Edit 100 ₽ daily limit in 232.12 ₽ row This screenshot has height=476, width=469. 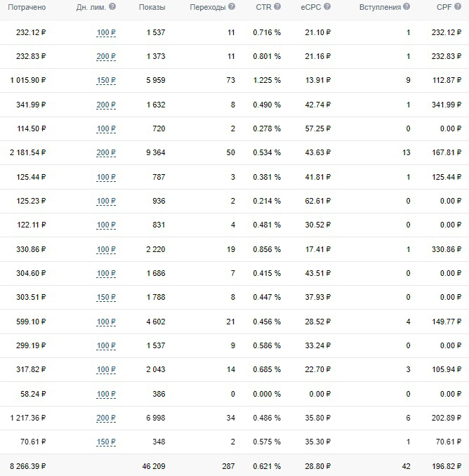(106, 32)
